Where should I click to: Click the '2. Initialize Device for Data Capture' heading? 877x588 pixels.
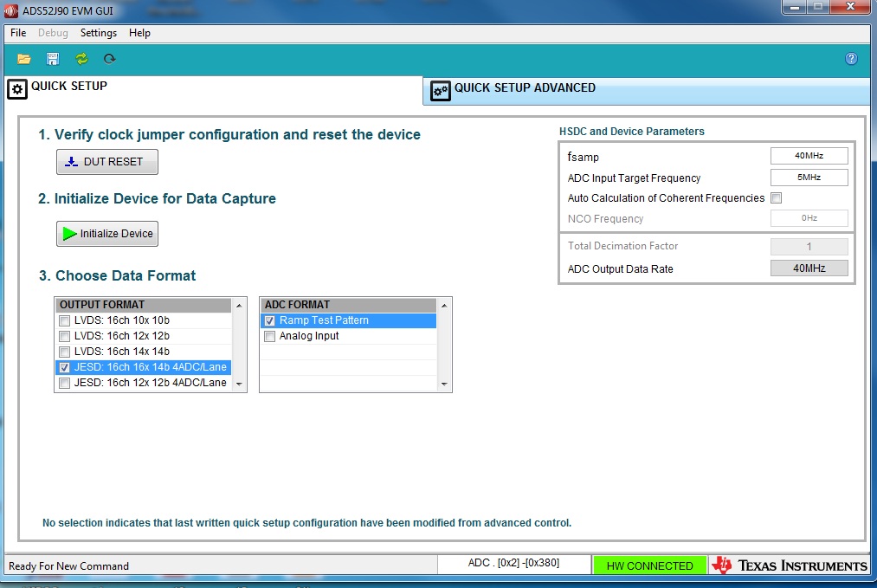point(158,198)
